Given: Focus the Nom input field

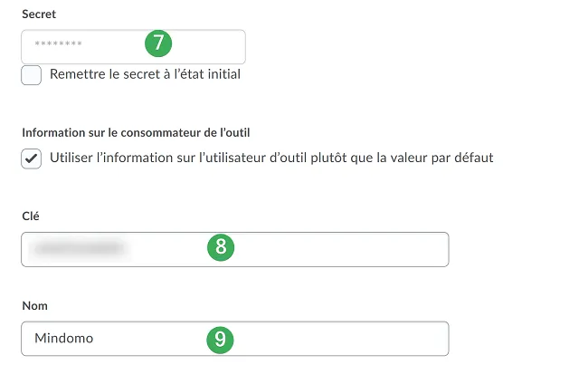Looking at the screenshot, I should coord(235,339).
